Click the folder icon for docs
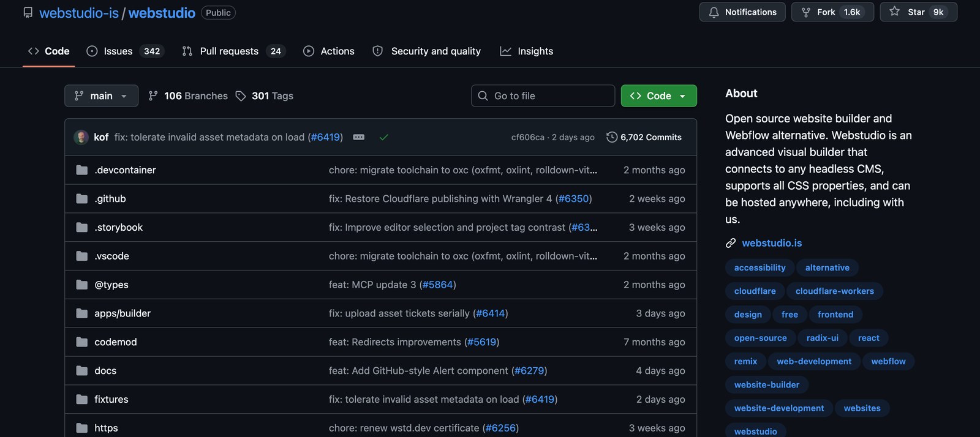Screen dimensions: 980x437 81,371
